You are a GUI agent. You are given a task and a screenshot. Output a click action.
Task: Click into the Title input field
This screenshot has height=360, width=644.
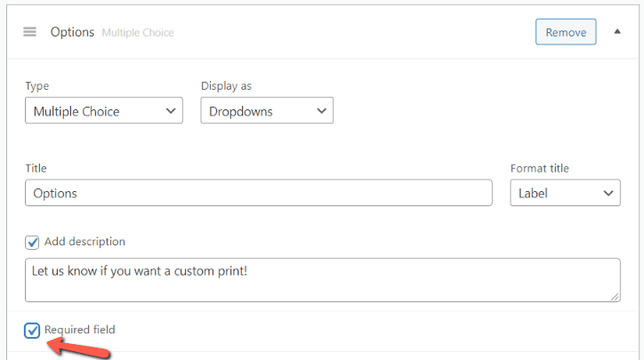pos(258,193)
